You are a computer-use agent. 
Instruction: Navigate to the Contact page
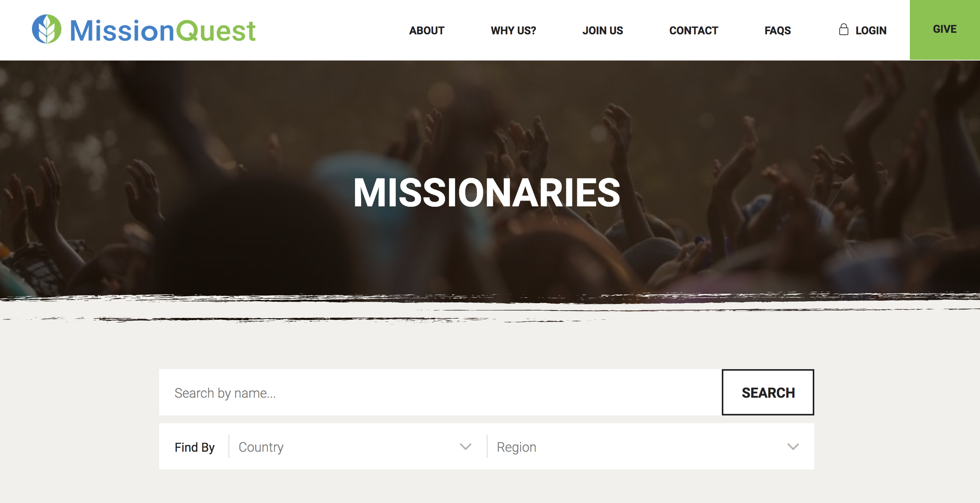click(x=694, y=30)
